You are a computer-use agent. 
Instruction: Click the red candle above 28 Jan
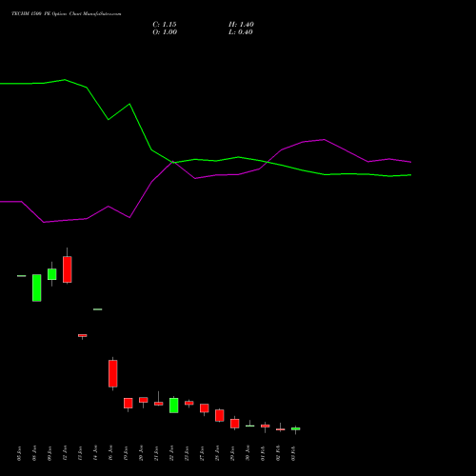(220, 415)
